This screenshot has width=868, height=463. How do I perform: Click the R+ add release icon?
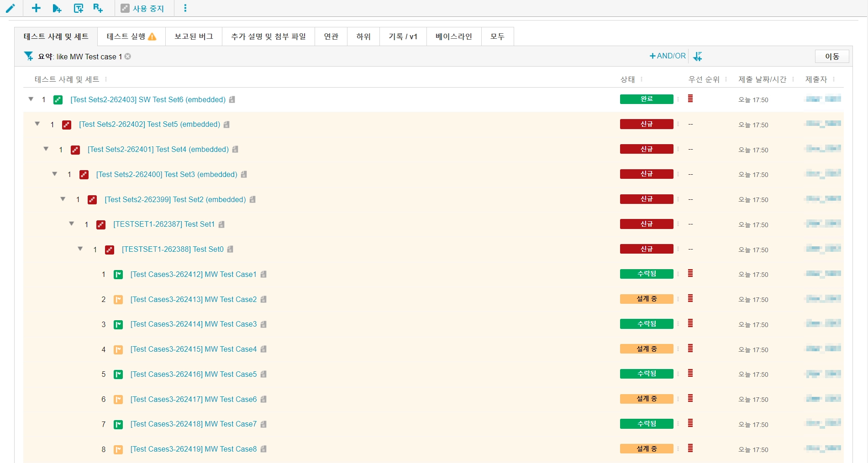(98, 8)
